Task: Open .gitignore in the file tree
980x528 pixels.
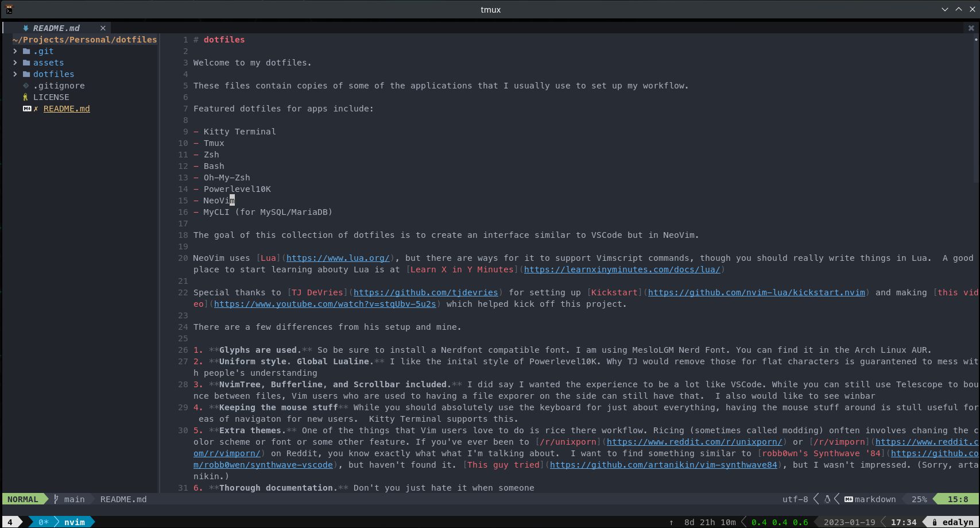Action: (59, 86)
